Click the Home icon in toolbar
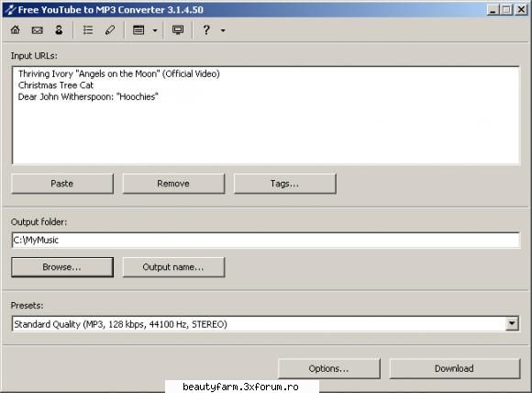532x393 pixels. (x=16, y=30)
